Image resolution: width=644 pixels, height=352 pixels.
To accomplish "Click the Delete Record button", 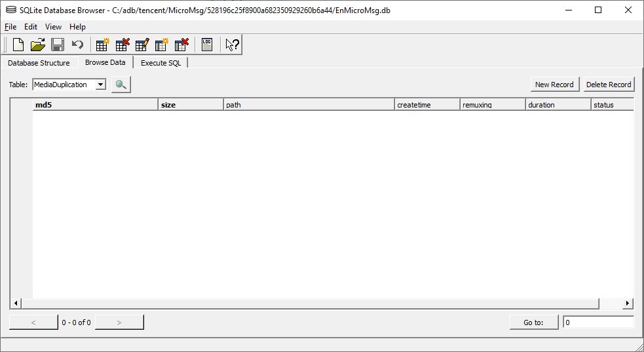I will coord(609,84).
